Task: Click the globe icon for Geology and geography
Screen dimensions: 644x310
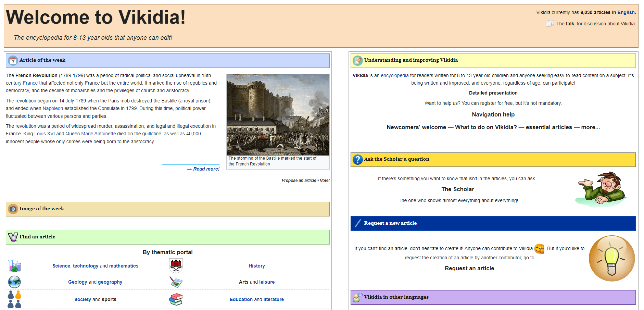Action: click(x=14, y=282)
